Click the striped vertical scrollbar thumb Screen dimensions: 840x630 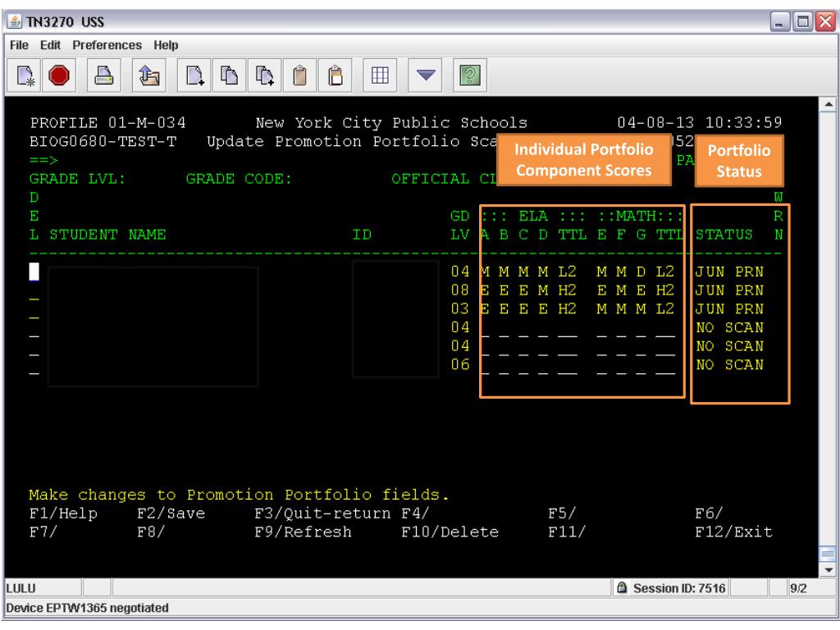pos(829,554)
